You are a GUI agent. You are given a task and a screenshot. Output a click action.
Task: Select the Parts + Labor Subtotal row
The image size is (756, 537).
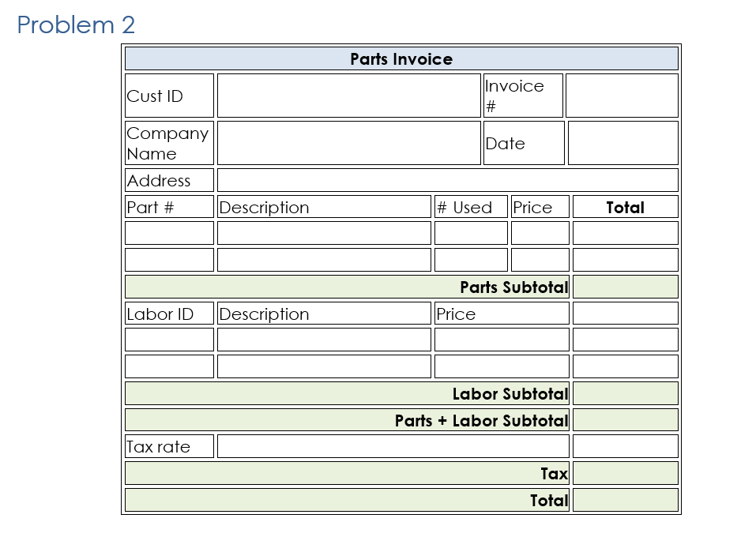pos(348,420)
